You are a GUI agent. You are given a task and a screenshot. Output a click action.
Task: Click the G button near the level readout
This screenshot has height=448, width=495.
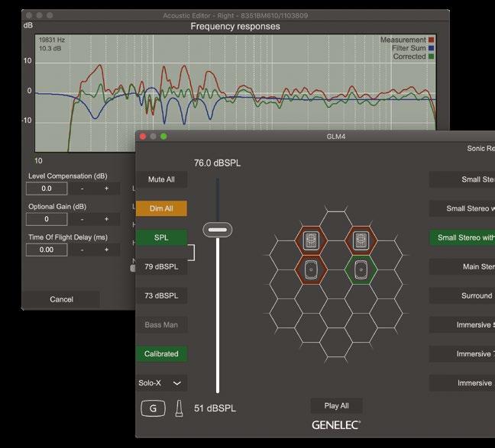(153, 408)
